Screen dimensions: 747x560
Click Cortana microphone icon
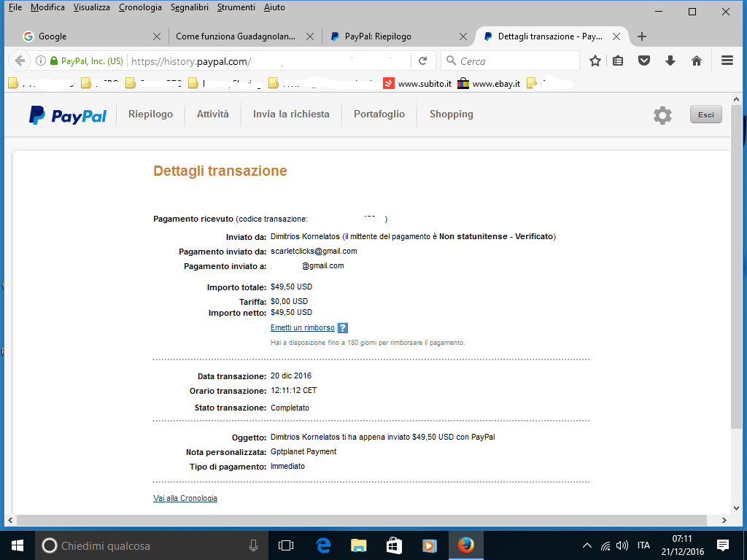tap(253, 545)
